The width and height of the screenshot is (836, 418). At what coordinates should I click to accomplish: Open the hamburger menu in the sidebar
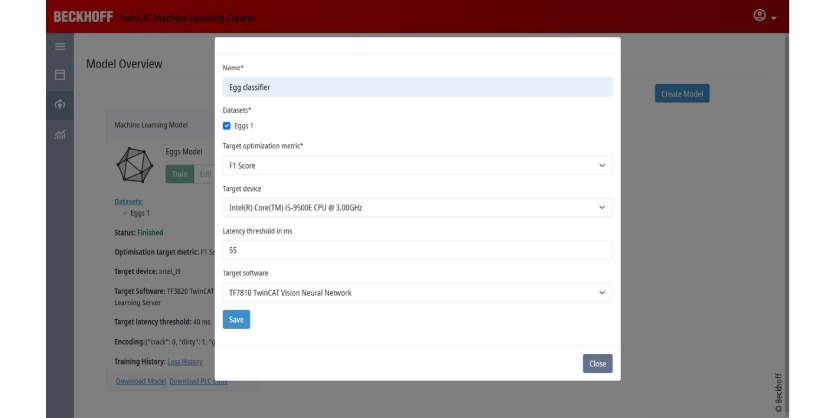pyautogui.click(x=59, y=47)
